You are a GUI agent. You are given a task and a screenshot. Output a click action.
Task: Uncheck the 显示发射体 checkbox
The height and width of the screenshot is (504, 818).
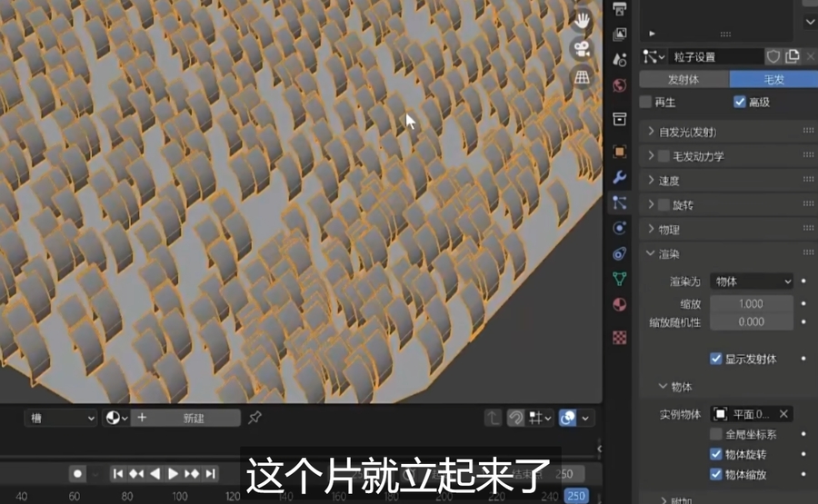click(716, 359)
